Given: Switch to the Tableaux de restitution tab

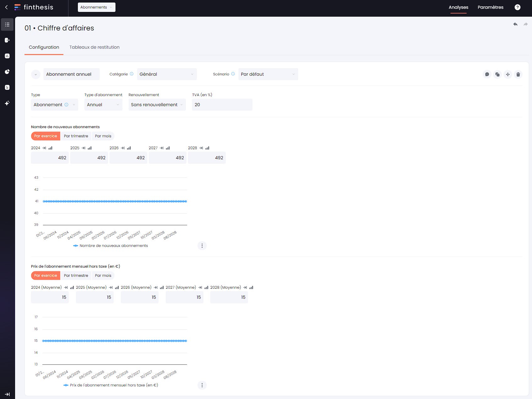Looking at the screenshot, I should 94,47.
